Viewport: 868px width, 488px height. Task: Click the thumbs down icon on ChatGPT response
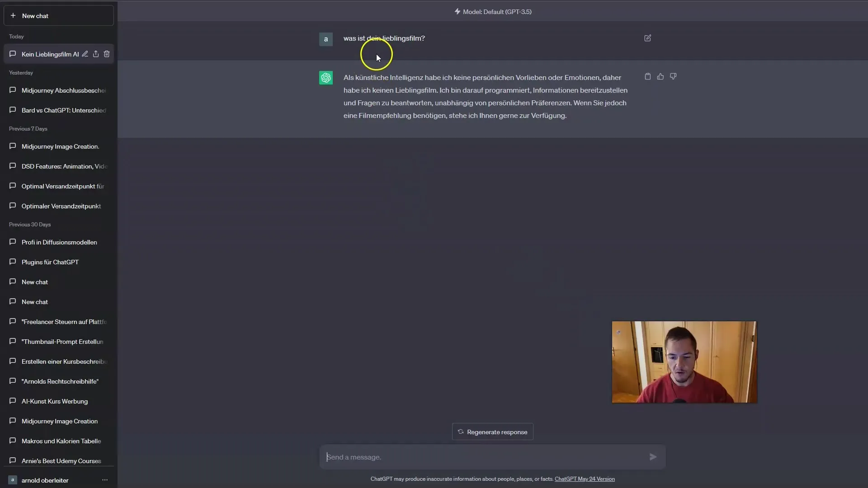click(673, 76)
